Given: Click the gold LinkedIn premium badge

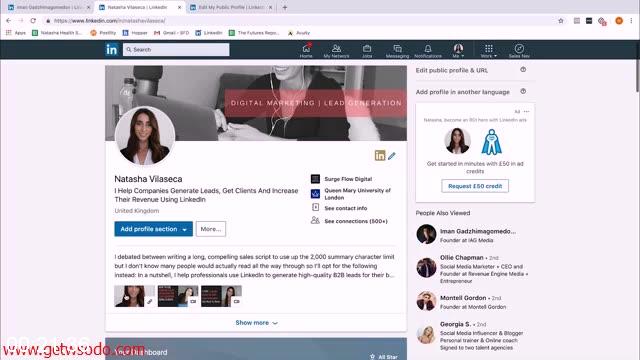Looking at the screenshot, I should tap(380, 156).
